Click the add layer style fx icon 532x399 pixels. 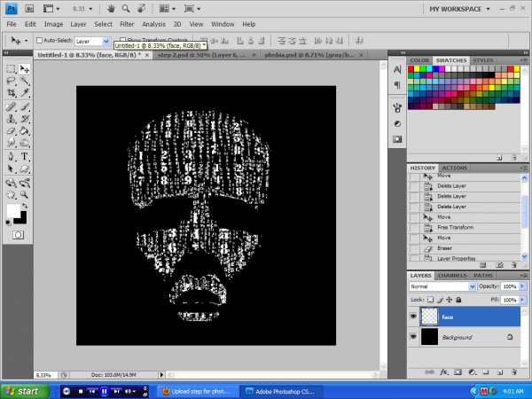click(x=443, y=372)
